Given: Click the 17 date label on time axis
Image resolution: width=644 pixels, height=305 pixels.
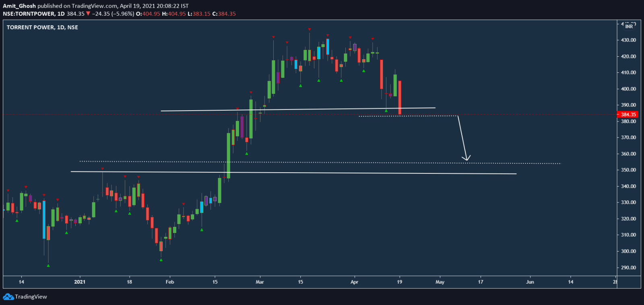Looking at the screenshot, I should 481,282.
